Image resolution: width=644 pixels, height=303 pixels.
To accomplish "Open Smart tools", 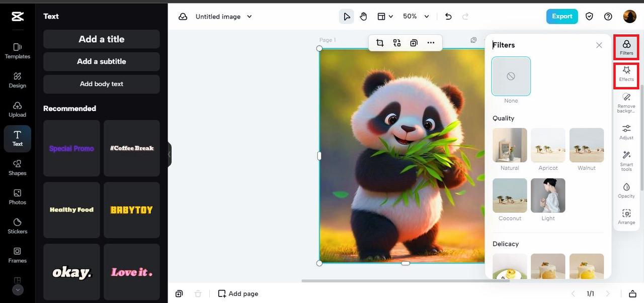I will coord(626,161).
